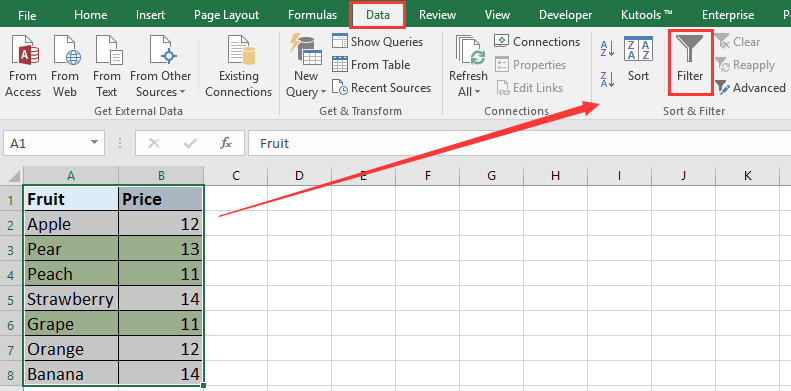This screenshot has width=791, height=391.
Task: Select the Apple cell
Action: (71, 224)
